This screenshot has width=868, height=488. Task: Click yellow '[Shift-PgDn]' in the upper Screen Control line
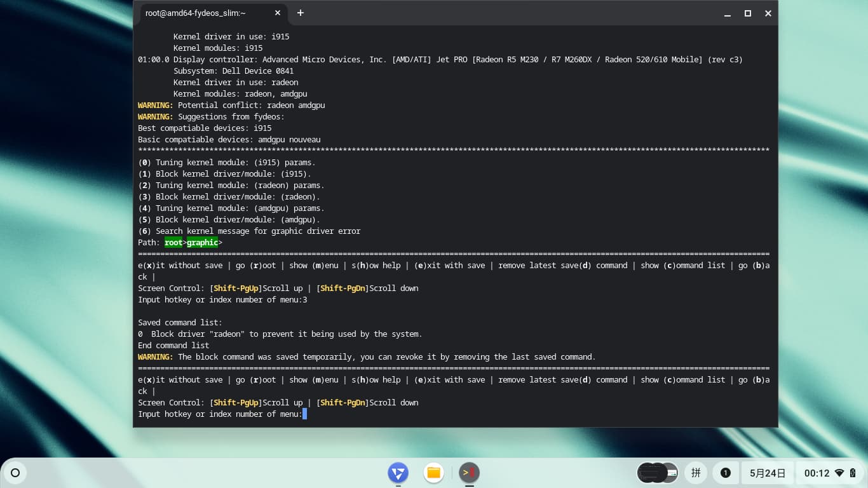point(342,288)
